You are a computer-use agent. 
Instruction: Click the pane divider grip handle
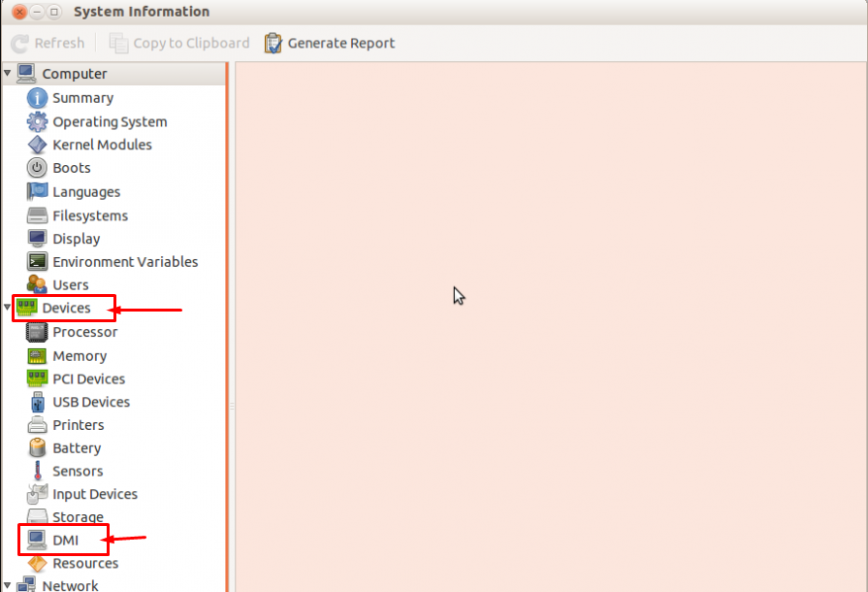[232, 407]
